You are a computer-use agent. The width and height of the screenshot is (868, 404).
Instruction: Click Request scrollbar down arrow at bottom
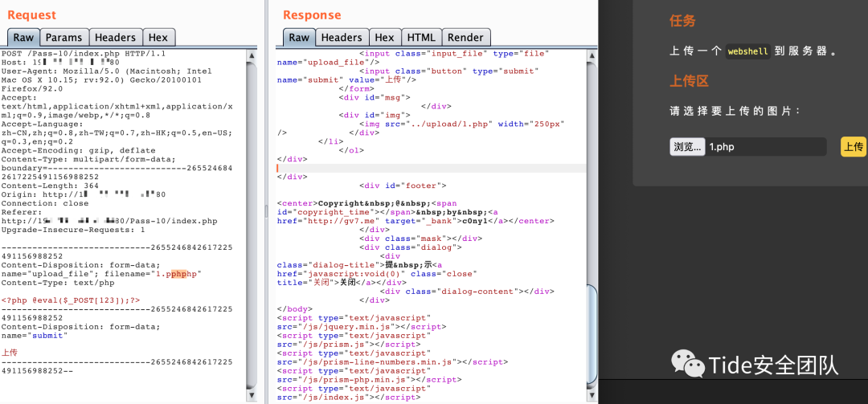252,396
